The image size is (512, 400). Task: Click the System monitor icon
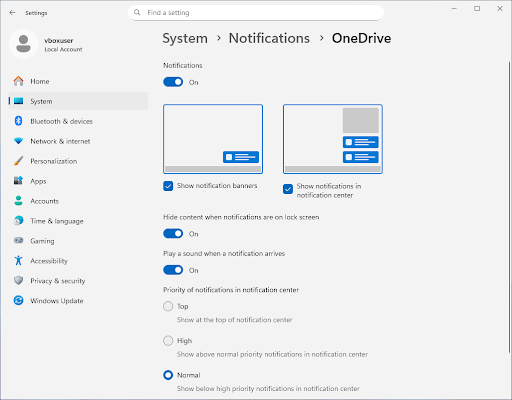point(19,101)
